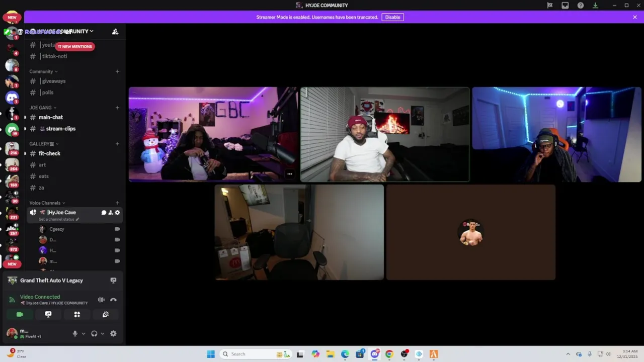
Task: Click the camera icon next to Cgeezy
Action: coord(117,229)
